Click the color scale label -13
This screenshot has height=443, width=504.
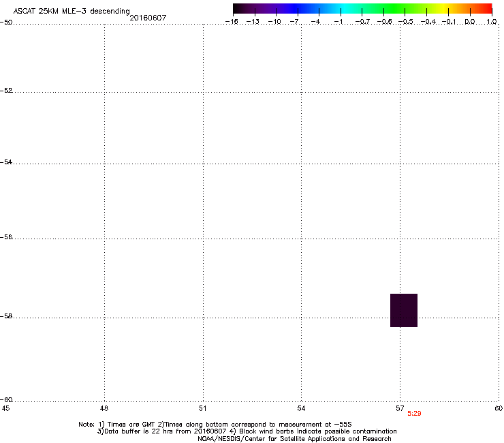tap(253, 22)
